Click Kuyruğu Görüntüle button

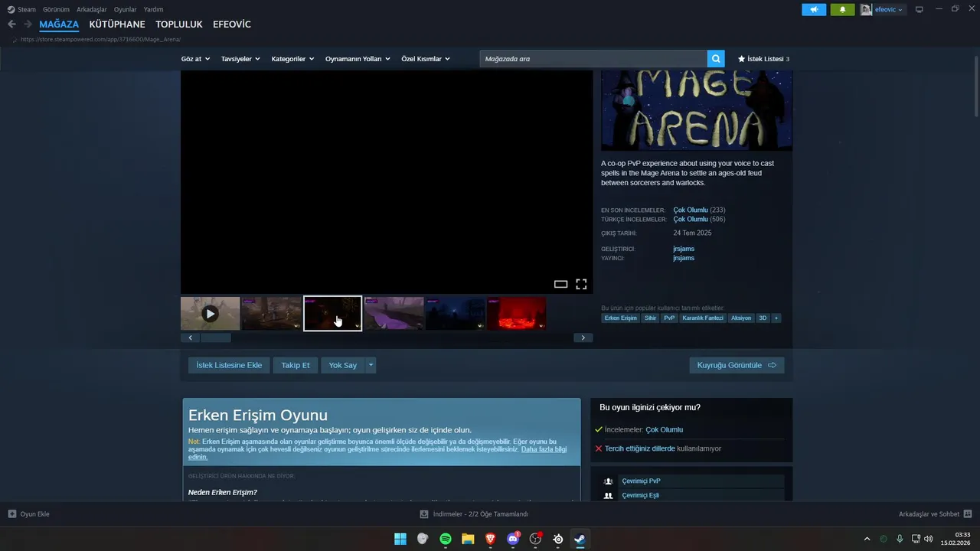(737, 365)
